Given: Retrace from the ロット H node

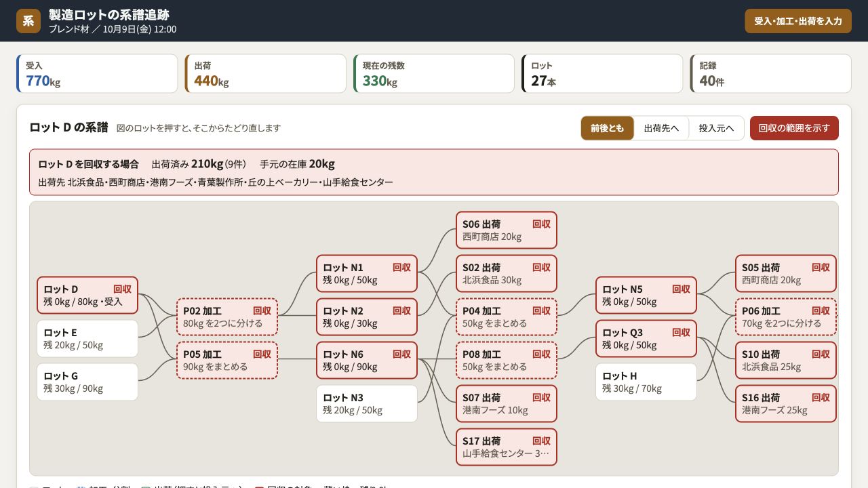Looking at the screenshot, I should 646,382.
